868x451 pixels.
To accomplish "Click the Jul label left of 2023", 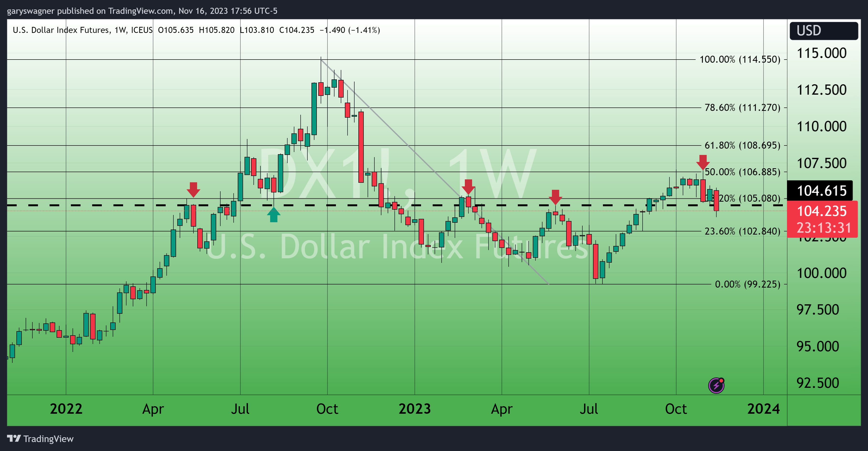I will tap(240, 409).
